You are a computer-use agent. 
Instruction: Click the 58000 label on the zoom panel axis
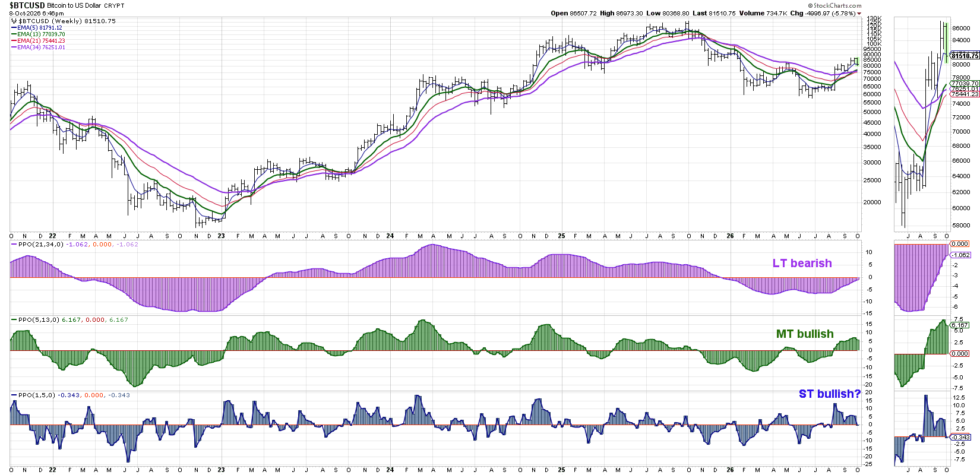(962, 226)
